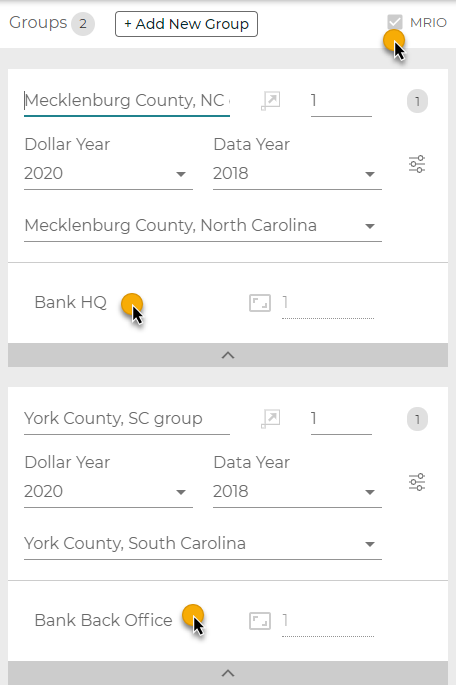The height and width of the screenshot is (685, 456).
Task: Collapse the Mecklenburg County group panel
Action: tap(228, 355)
